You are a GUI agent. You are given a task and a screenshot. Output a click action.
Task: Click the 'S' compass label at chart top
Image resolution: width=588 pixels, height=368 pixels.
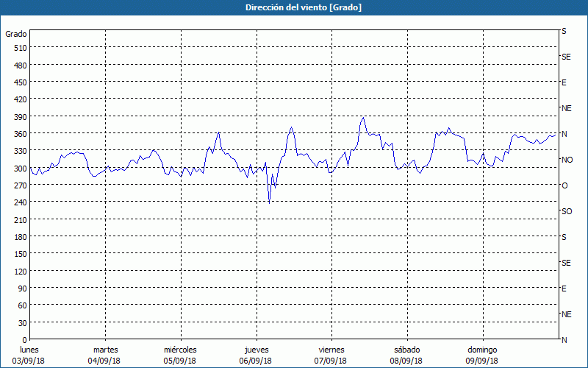564,31
